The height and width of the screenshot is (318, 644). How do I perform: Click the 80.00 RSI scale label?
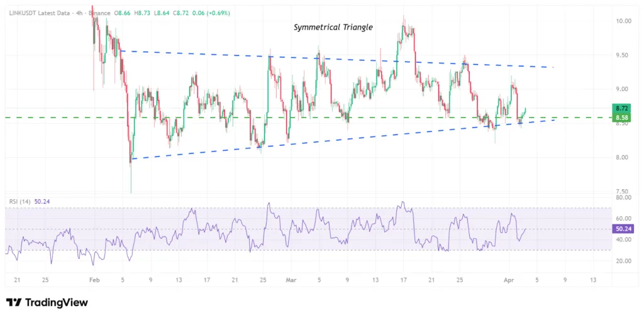624,197
